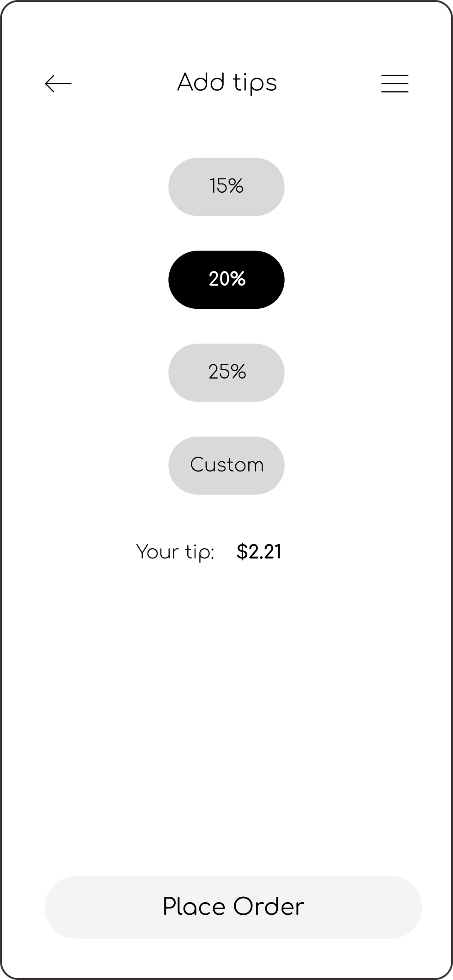This screenshot has height=980, width=453.
Task: Click the $2.21 tip amount
Action: point(259,552)
